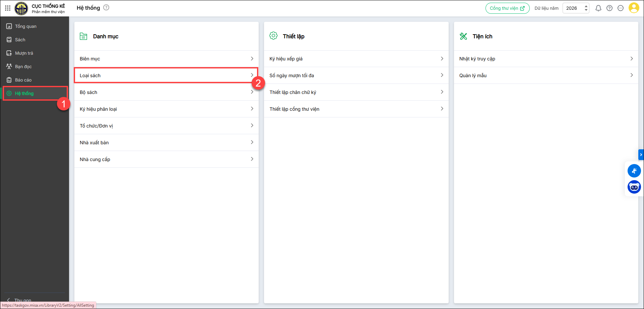Viewport: 644px width, 309px height.
Task: Expand the blue side panel arrow tab
Action: point(641,155)
